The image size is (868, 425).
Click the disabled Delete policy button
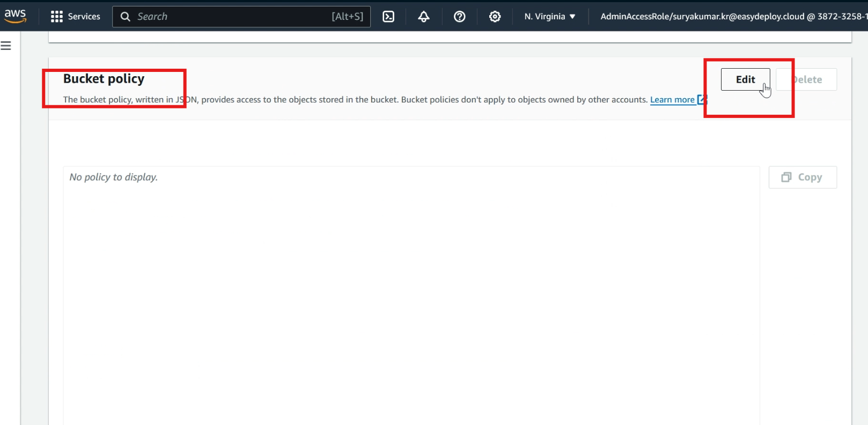[806, 79]
